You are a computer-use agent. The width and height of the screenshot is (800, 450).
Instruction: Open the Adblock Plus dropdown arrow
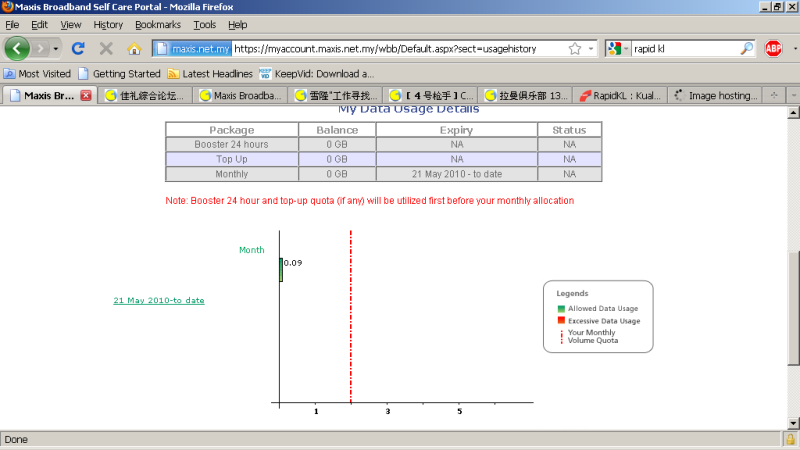pyautogui.click(x=795, y=49)
